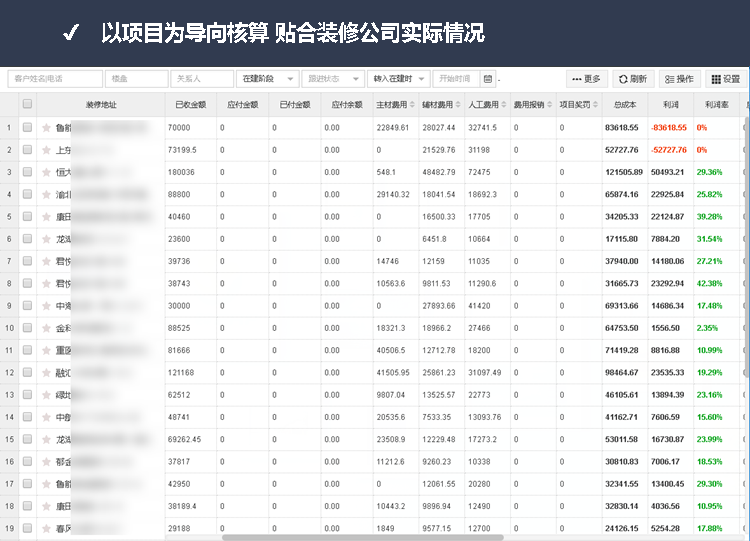Sort by 费用报销 using its sort arrows

tap(550, 104)
